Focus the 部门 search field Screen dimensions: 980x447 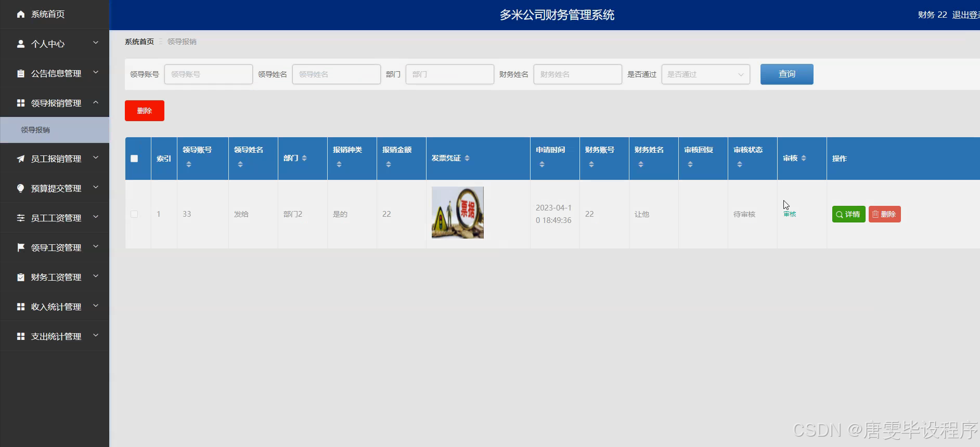pyautogui.click(x=450, y=74)
